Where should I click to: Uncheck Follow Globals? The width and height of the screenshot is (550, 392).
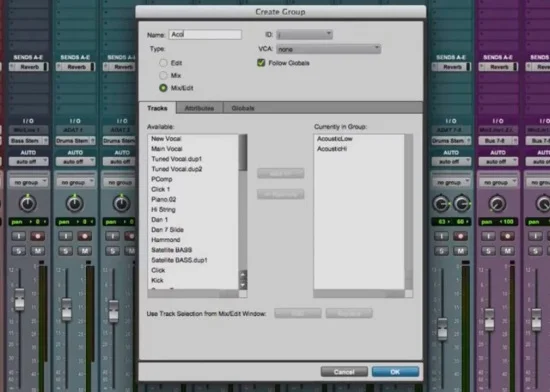(261, 63)
